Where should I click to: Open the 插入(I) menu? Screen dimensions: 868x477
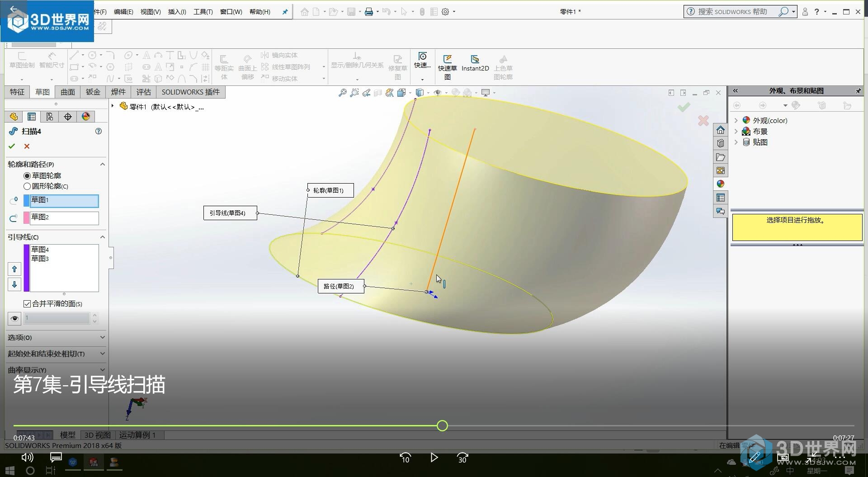click(x=177, y=12)
